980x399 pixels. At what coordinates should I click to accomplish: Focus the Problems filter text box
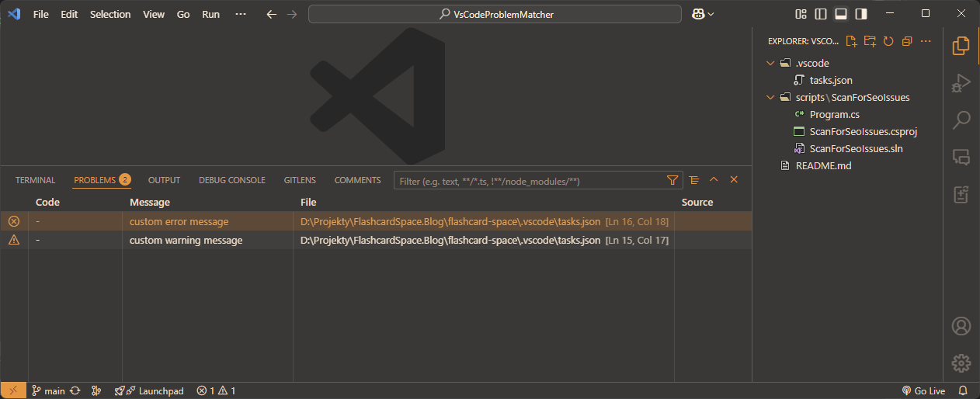[x=528, y=181]
